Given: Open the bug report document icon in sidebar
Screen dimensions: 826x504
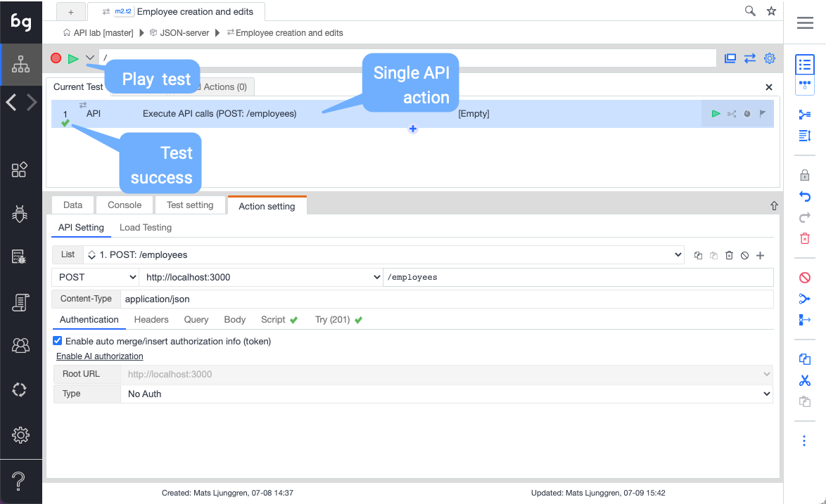Looking at the screenshot, I should (19, 257).
